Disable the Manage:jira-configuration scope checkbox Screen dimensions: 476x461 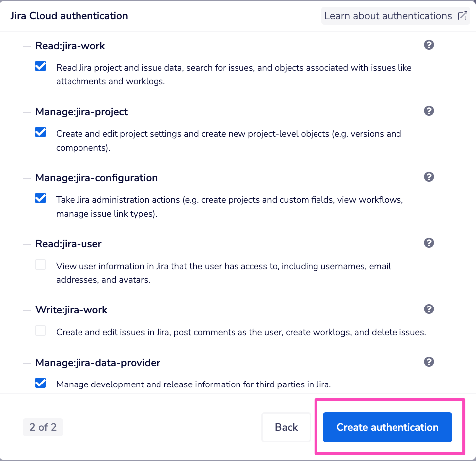pos(40,198)
